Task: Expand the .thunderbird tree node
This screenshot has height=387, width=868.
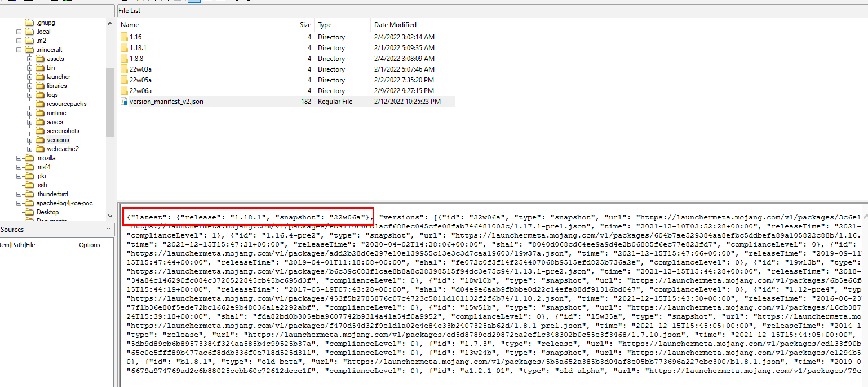Action: pos(19,194)
